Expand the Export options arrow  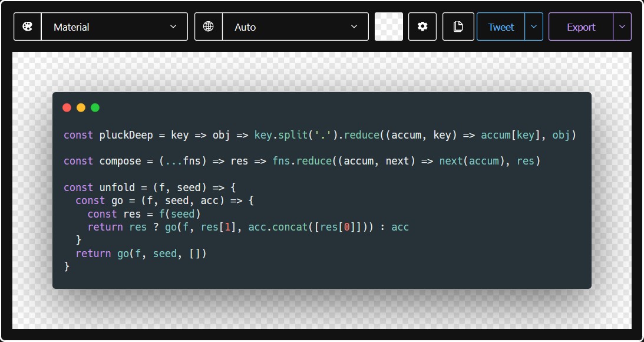(622, 27)
